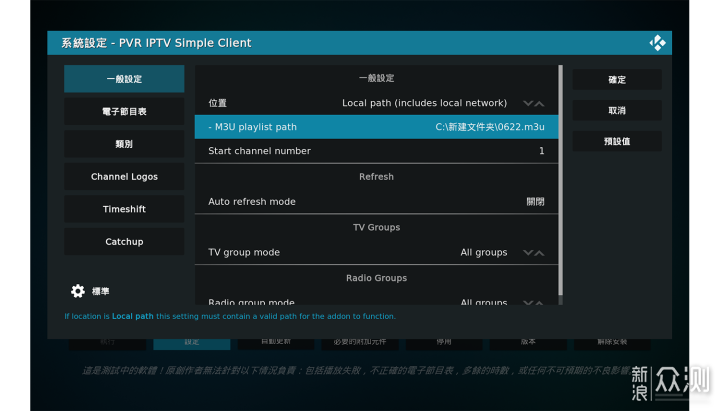Open the 類別 category tab
The image size is (720, 411).
tap(124, 144)
